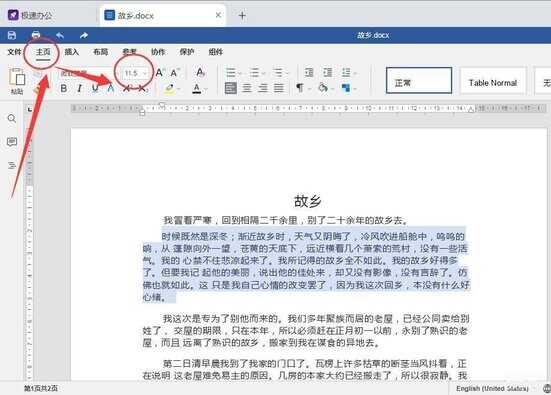
Task: Toggle italic formatting
Action: coord(79,88)
